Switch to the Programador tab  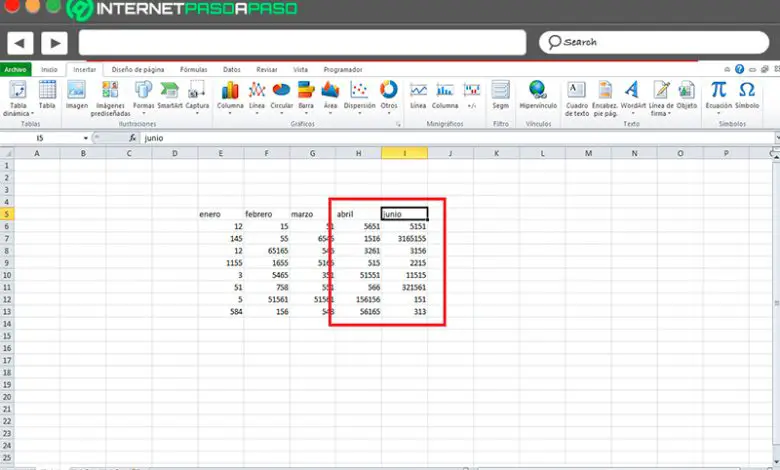click(343, 70)
